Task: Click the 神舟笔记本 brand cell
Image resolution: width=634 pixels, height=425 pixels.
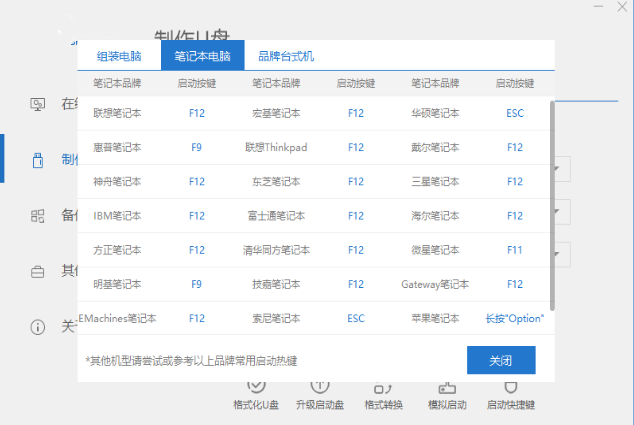Action: click(x=117, y=182)
